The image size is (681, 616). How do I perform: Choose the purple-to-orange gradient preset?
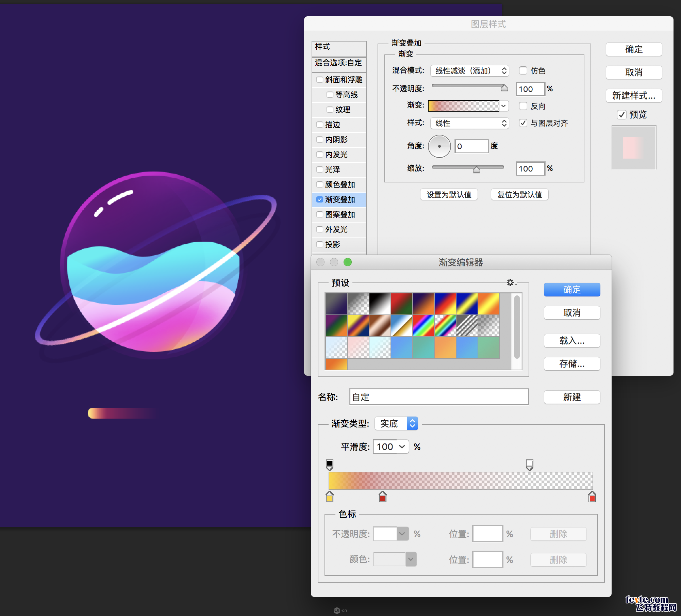(423, 304)
